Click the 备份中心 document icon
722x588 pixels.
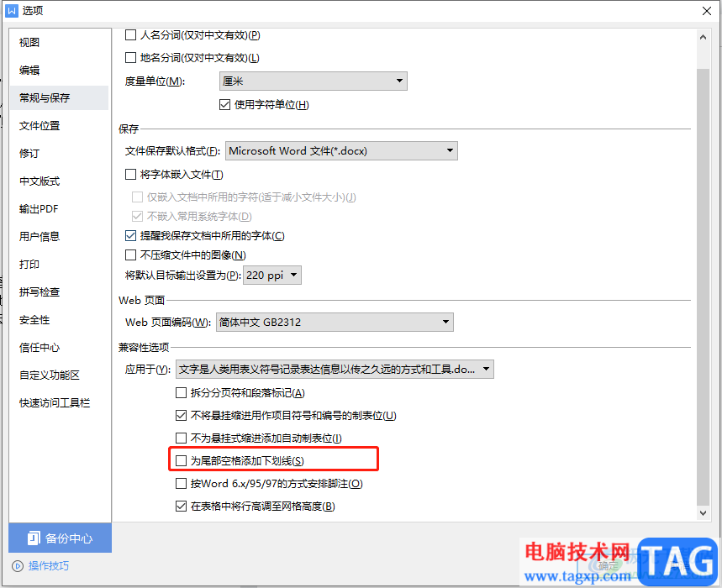tap(34, 538)
